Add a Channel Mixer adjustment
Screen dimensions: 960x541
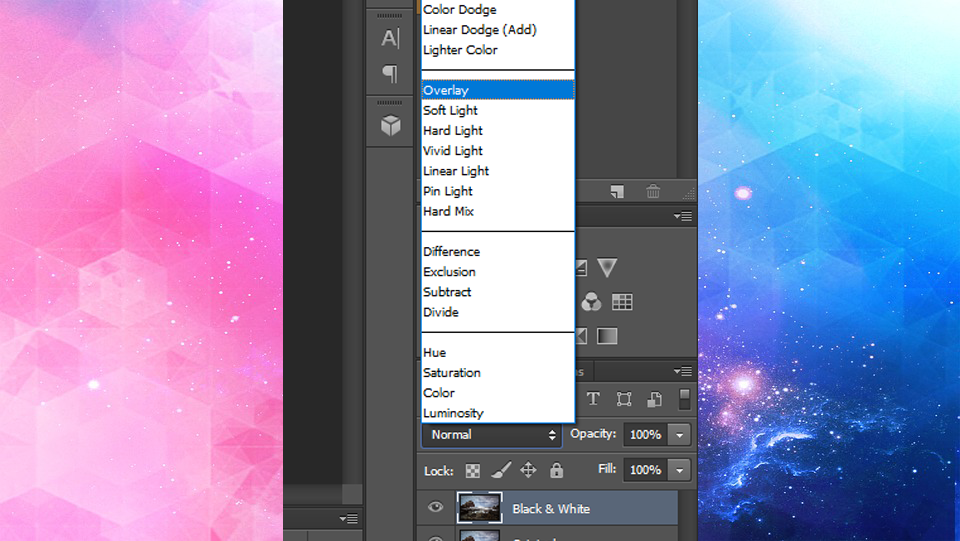tap(591, 302)
